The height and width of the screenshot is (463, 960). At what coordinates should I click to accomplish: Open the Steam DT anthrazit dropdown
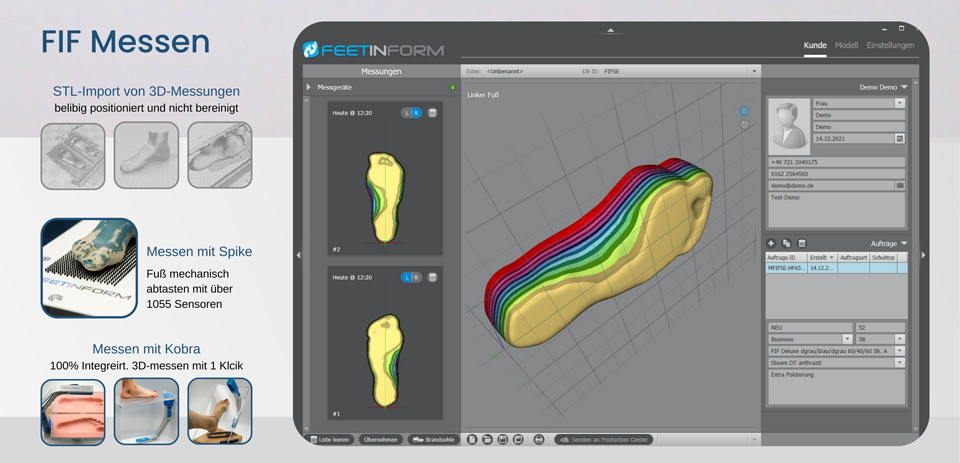click(x=899, y=363)
